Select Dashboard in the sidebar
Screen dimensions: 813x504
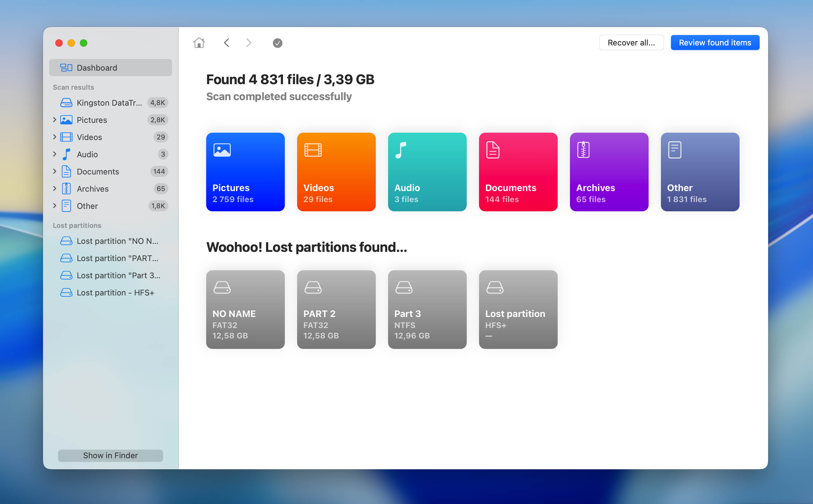point(110,68)
